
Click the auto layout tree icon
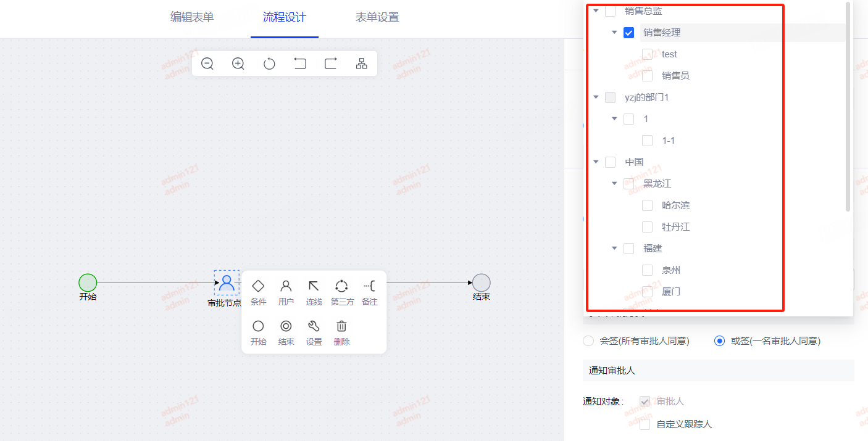tap(362, 64)
